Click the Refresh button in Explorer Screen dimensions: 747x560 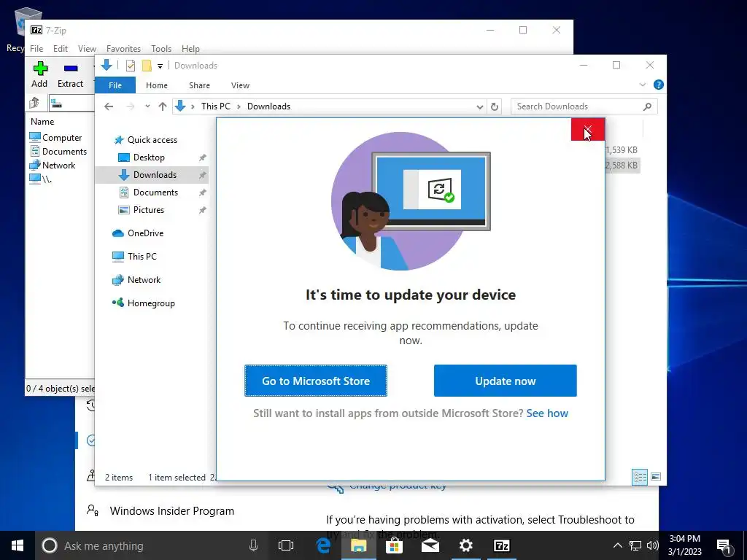[x=495, y=106]
